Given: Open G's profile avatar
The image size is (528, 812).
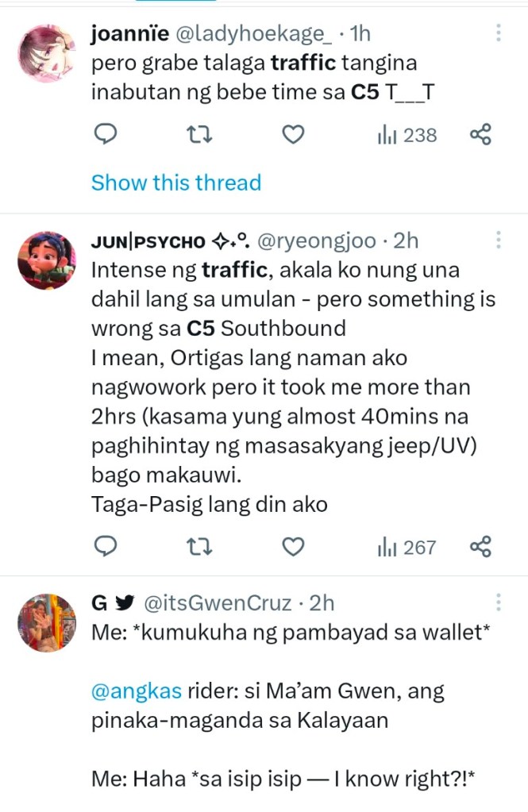Looking at the screenshot, I should pos(47,623).
